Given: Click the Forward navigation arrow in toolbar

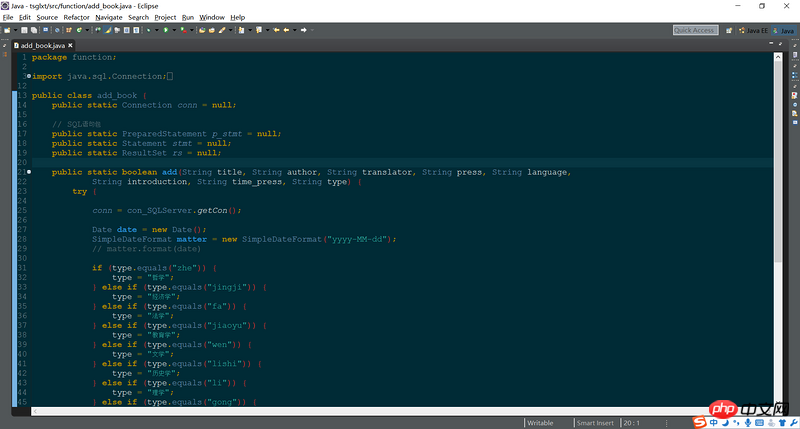Looking at the screenshot, I should [306, 30].
